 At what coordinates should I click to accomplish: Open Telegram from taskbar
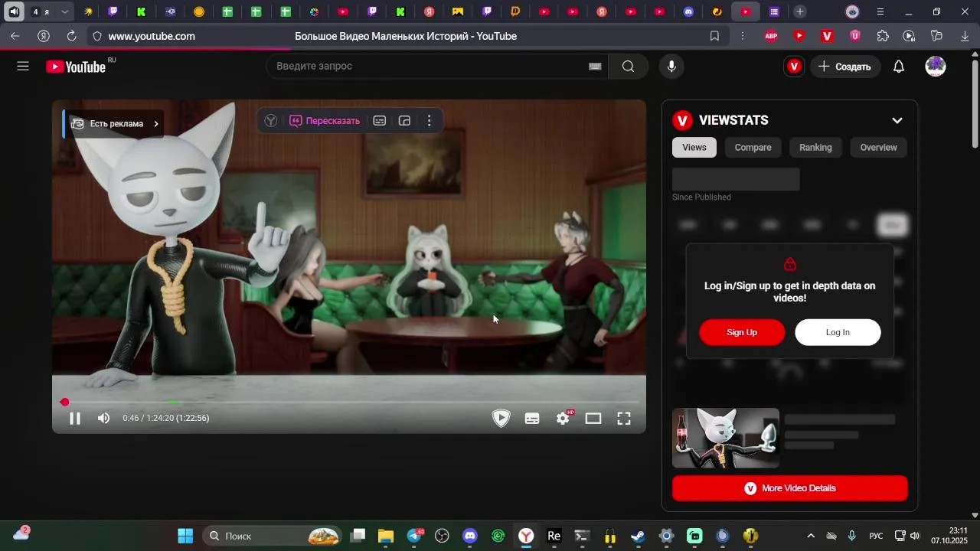[415, 536]
